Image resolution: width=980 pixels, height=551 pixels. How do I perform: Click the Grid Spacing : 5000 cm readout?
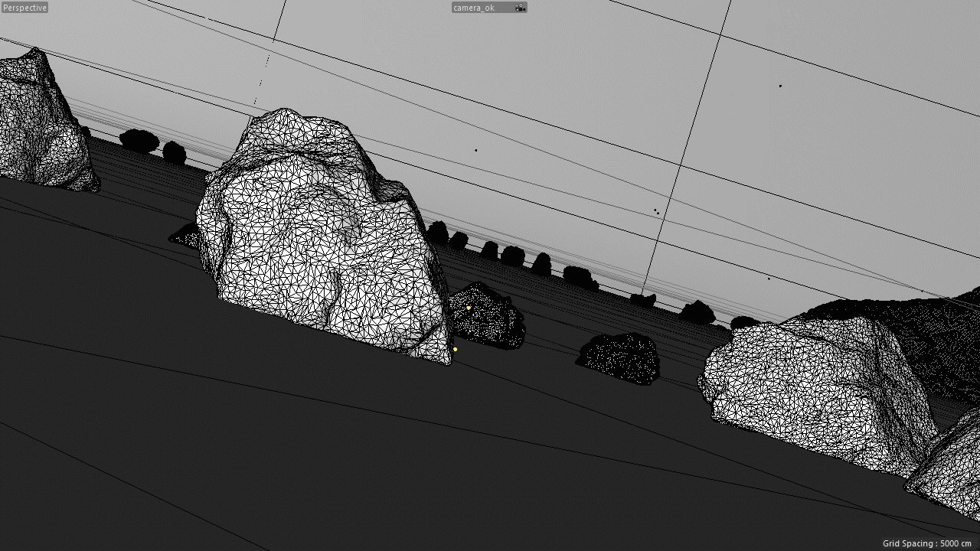(926, 543)
